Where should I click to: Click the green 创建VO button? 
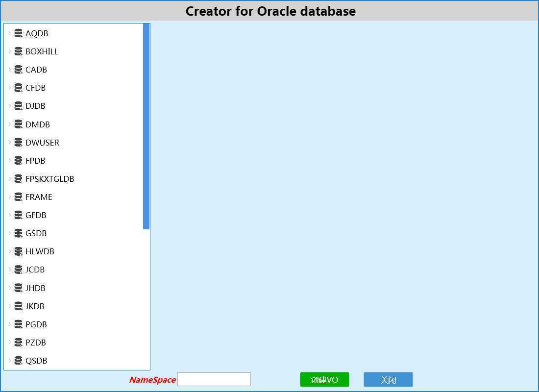(324, 380)
